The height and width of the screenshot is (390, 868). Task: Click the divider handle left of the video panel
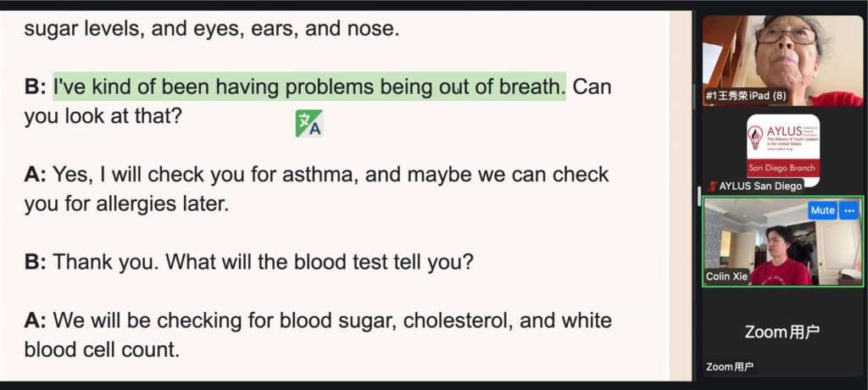point(698,195)
